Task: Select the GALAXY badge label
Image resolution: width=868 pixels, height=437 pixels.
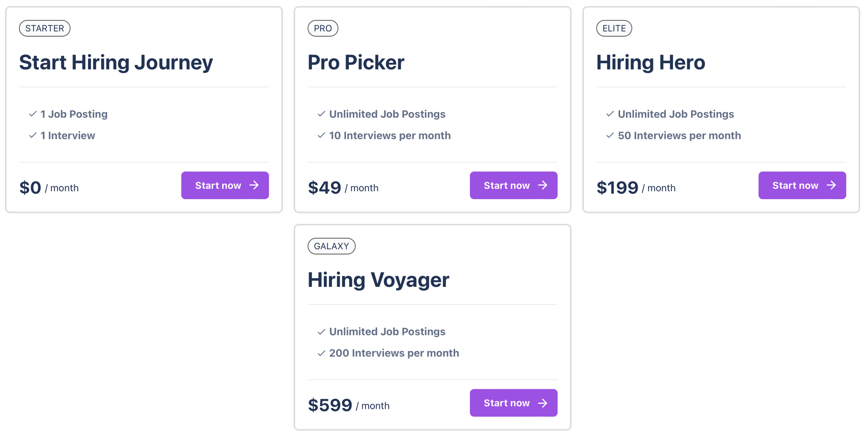Action: 332,246
